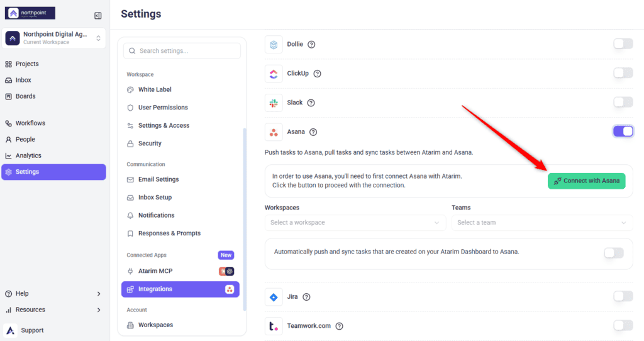
Task: Open the Northpoint Digital workspace switcher
Action: 54,38
